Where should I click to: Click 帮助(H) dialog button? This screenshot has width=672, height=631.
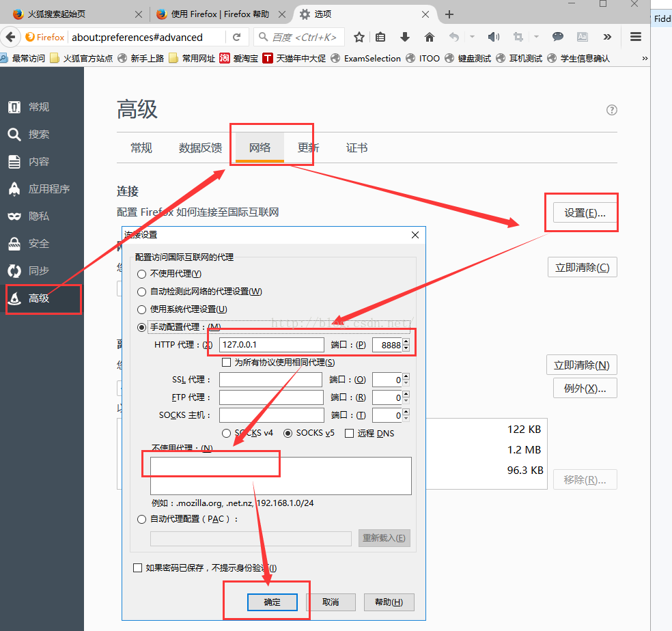389,602
